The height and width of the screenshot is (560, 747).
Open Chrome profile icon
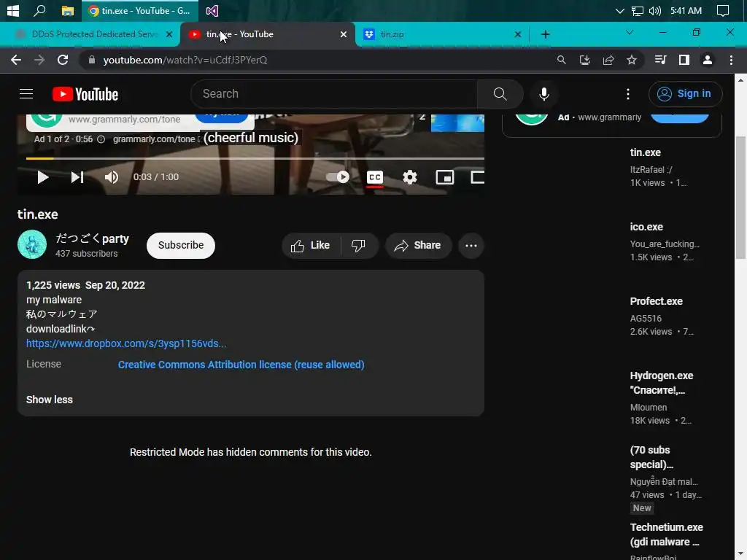coord(708,60)
